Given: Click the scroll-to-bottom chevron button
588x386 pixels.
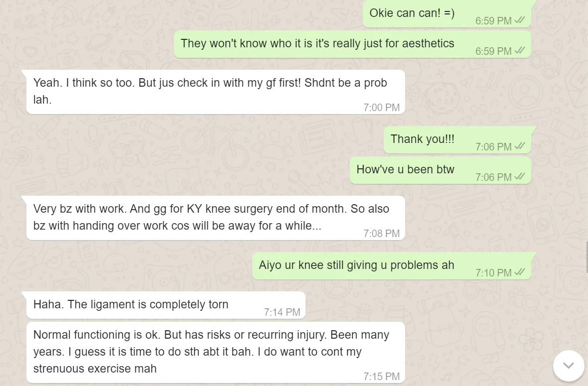Looking at the screenshot, I should pyautogui.click(x=569, y=366).
